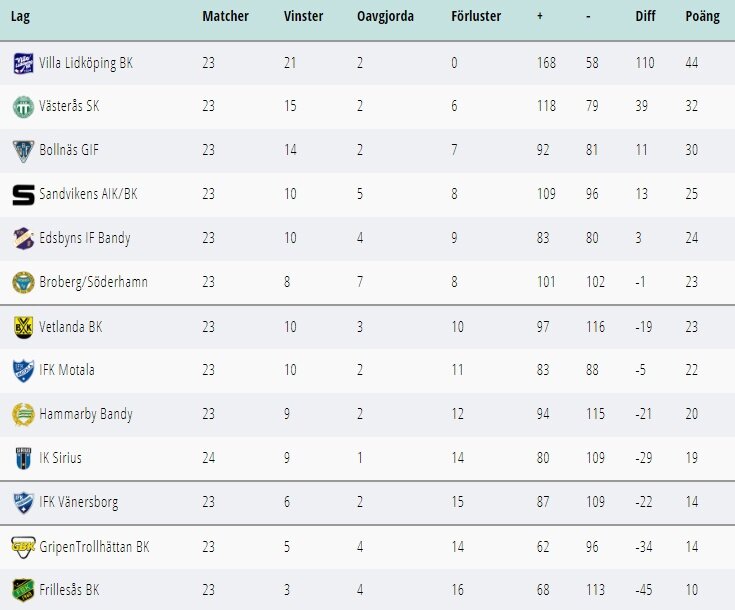Click the IK Sirius logo
Viewport: 735px width, 610px height.
(23, 458)
